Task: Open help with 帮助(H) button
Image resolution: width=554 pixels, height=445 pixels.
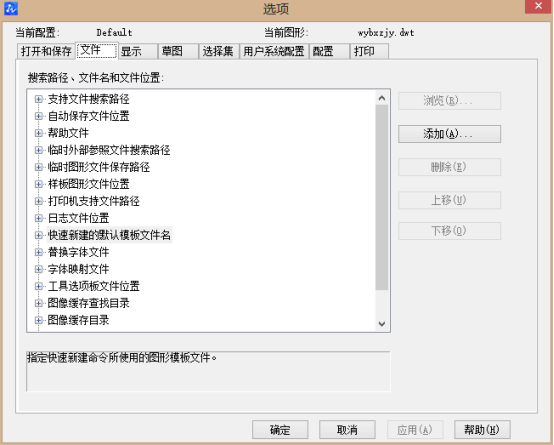Action: (x=482, y=430)
